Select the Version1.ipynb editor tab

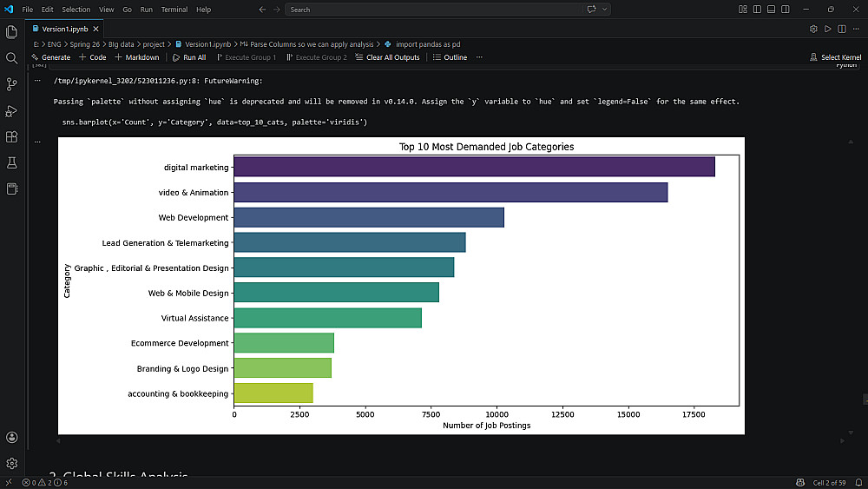tap(67, 29)
